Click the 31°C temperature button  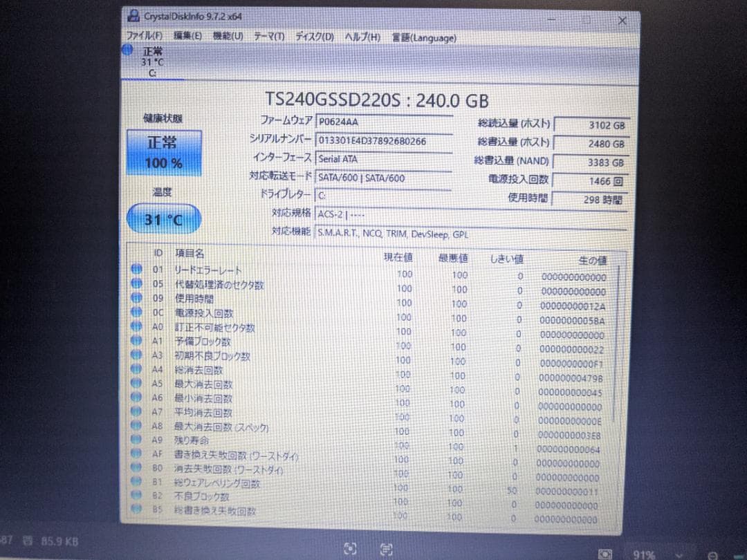[163, 218]
